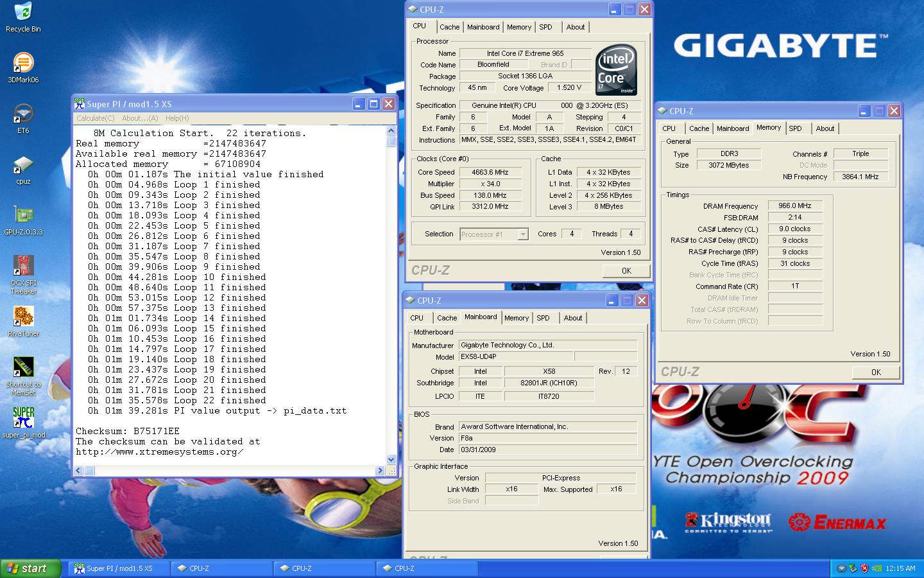Click OK in CPU-Z Memory window
924x578 pixels.
point(876,372)
